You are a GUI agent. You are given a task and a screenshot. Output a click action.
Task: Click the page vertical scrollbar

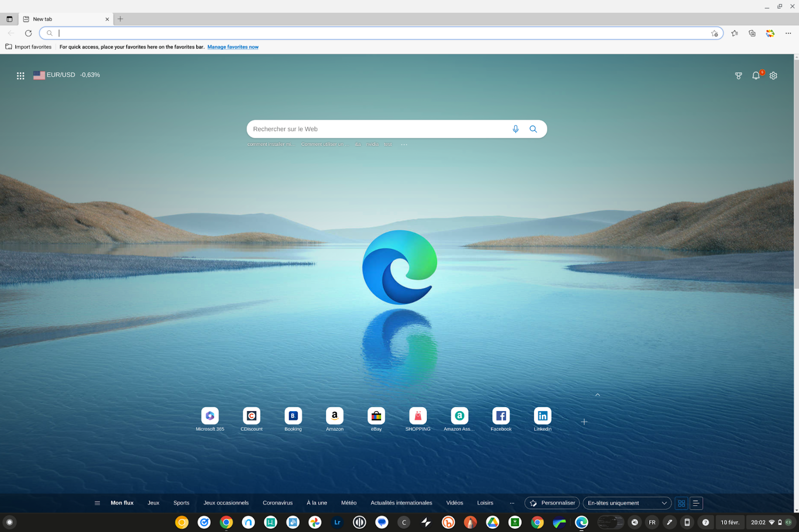(796, 175)
